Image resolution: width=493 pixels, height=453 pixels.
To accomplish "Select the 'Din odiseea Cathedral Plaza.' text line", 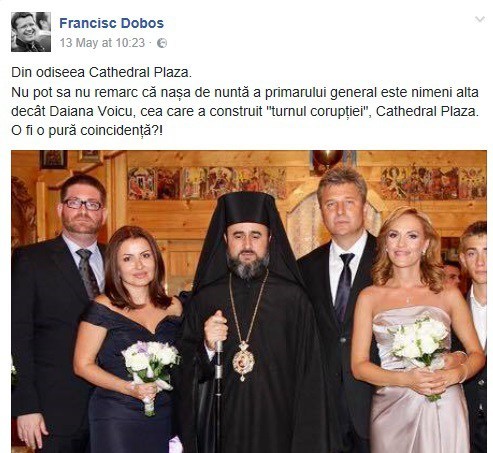I will (101, 72).
